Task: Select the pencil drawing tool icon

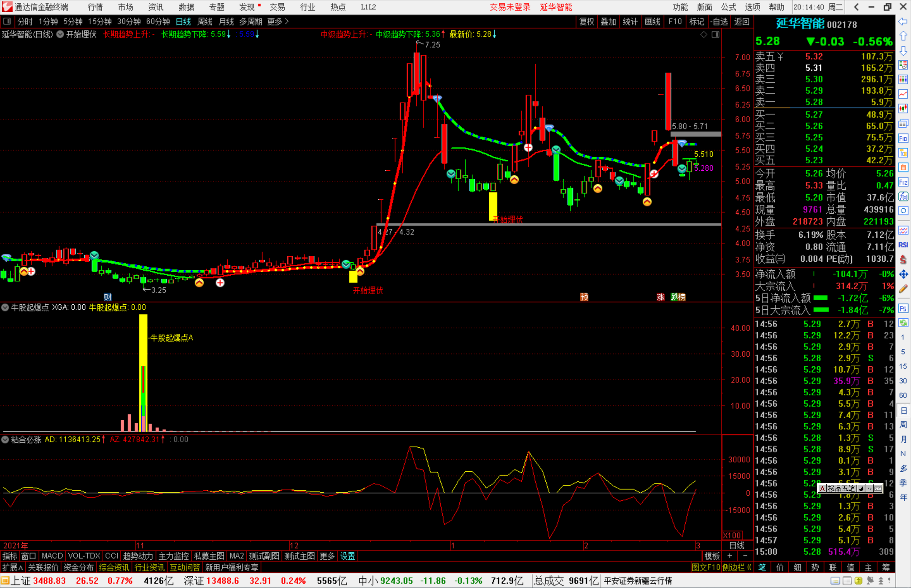Action: pos(903,289)
